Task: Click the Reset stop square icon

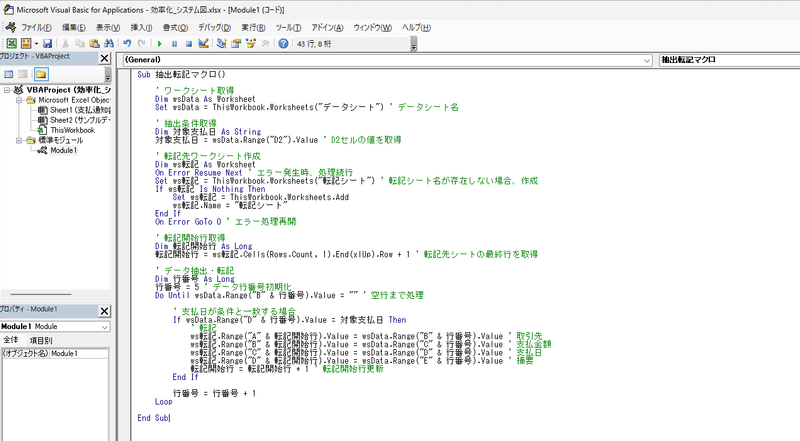Action: tap(189, 44)
